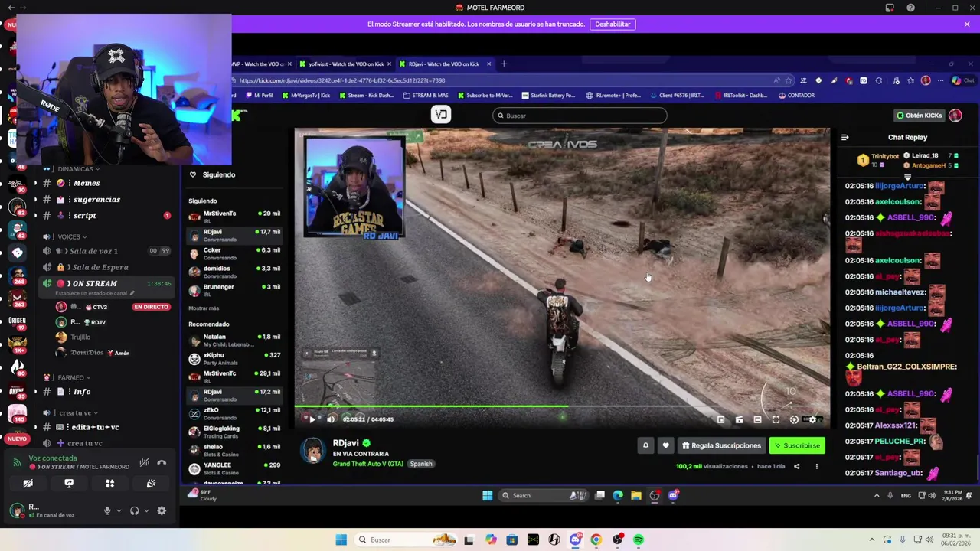This screenshot has height=551, width=980.
Task: Toggle theater mode in the Kick player
Action: 757,419
